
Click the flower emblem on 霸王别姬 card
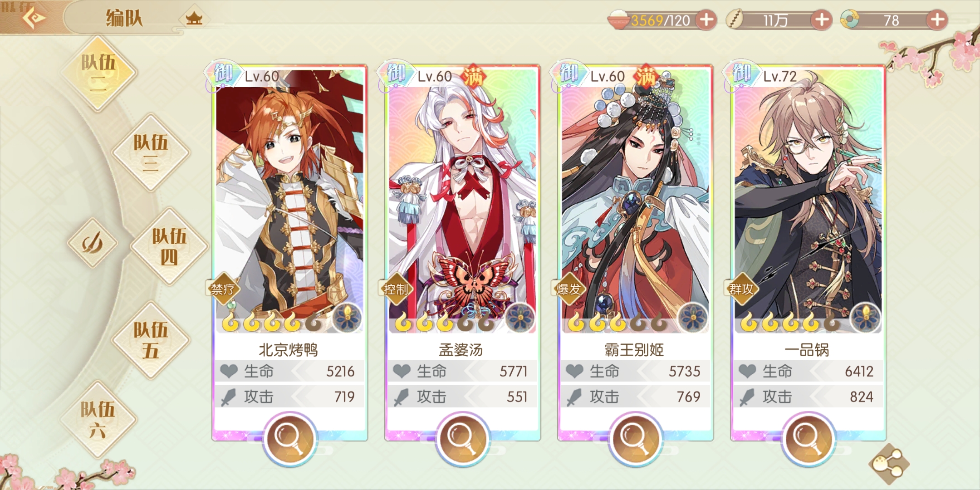(693, 317)
